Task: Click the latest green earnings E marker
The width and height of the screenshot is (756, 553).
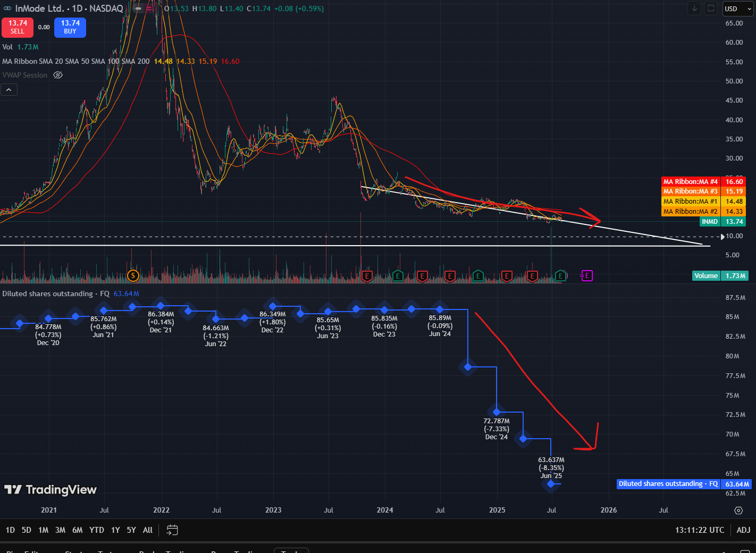Action: pyautogui.click(x=560, y=275)
